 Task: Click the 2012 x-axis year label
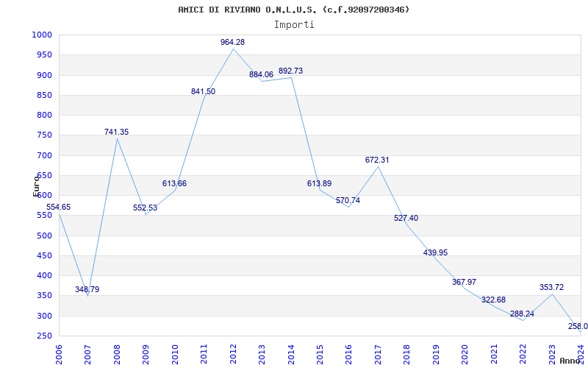click(233, 354)
